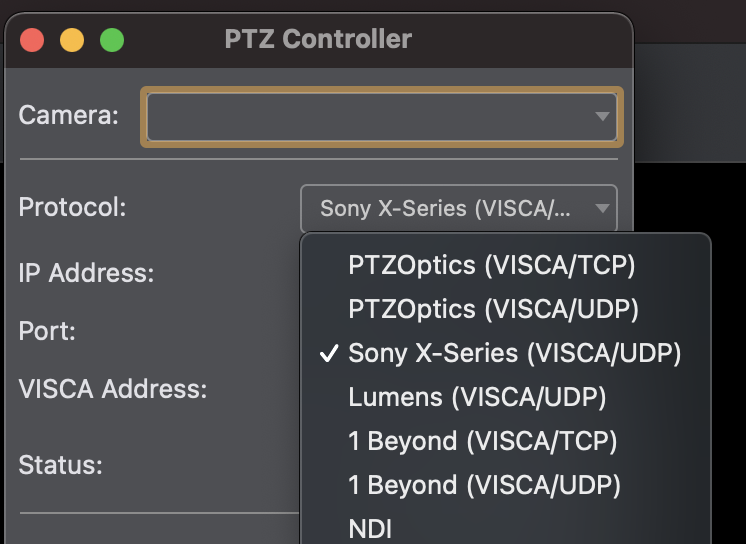746x544 pixels.
Task: Open the Camera dropdown arrow
Action: (x=602, y=117)
